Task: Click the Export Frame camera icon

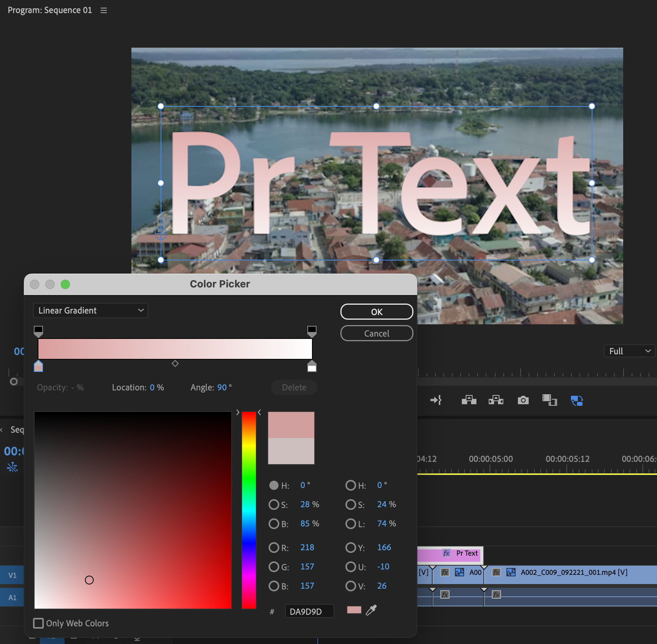Action: 523,400
